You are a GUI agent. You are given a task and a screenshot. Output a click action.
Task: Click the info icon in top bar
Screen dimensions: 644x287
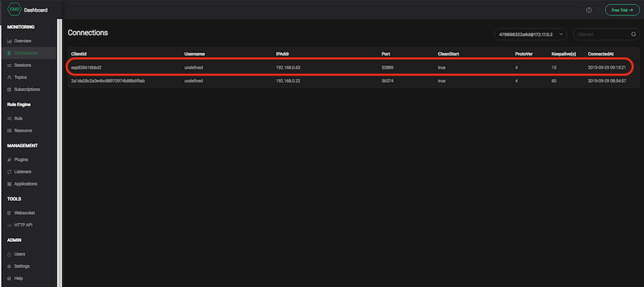coord(589,10)
